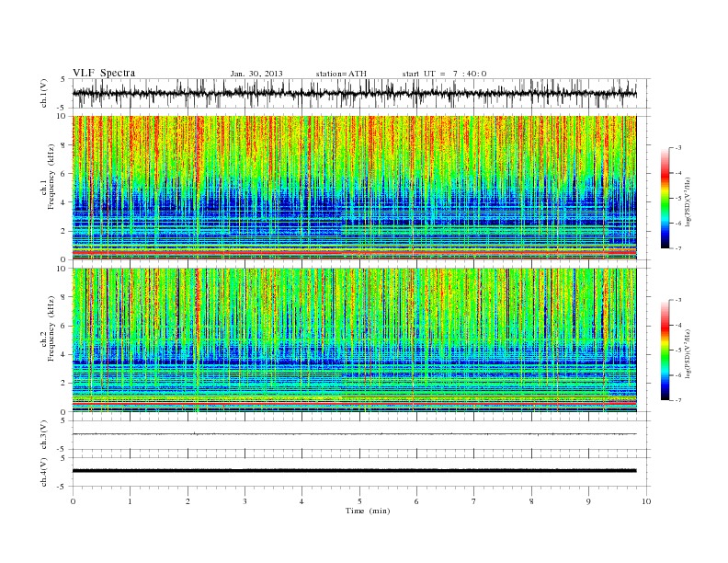Click time axis tick label "2"

[188, 501]
